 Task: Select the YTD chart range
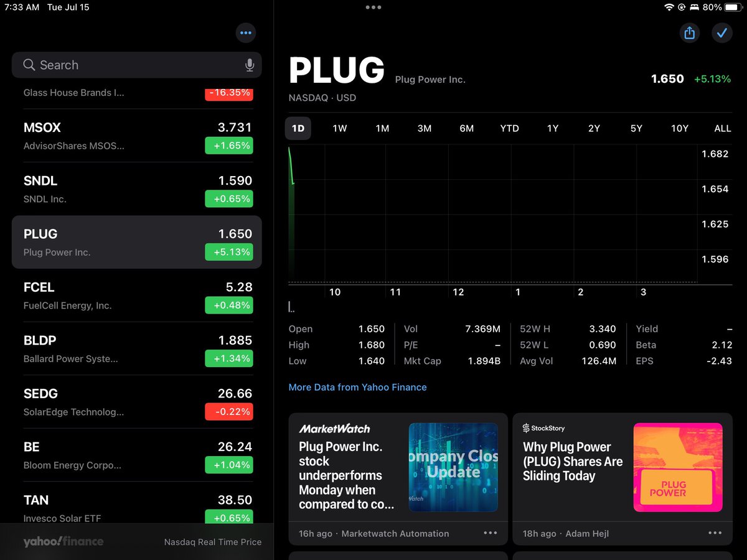coord(509,128)
